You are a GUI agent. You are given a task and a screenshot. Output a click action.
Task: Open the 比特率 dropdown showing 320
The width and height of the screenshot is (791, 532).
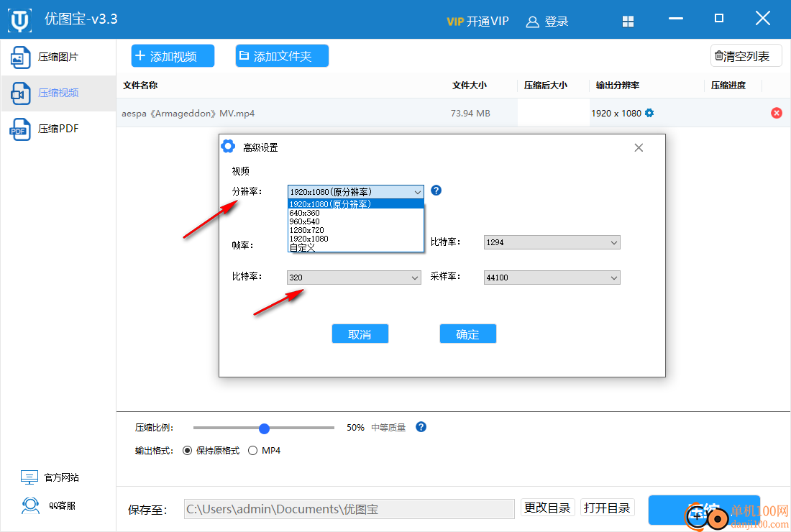(354, 278)
